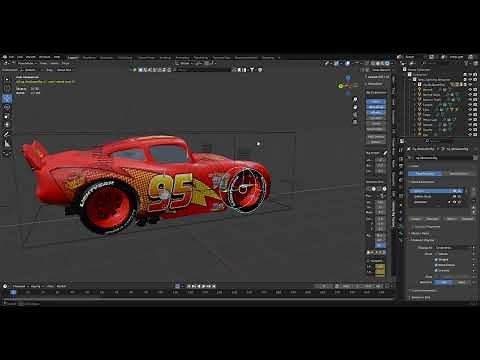Open the outliner filter dropdown
The width and height of the screenshot is (480, 360).
click(x=467, y=63)
